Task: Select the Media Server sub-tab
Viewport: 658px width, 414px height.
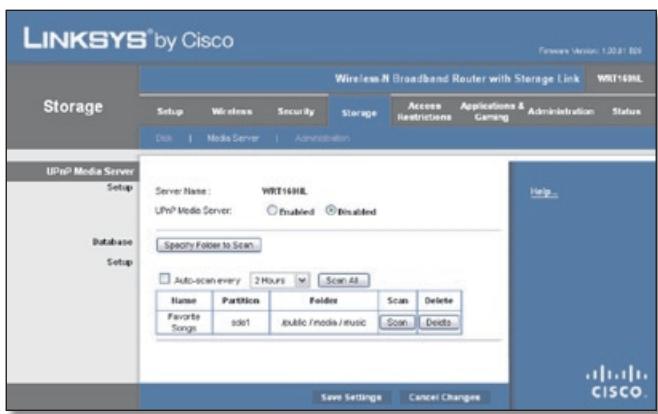Action: click(x=233, y=138)
